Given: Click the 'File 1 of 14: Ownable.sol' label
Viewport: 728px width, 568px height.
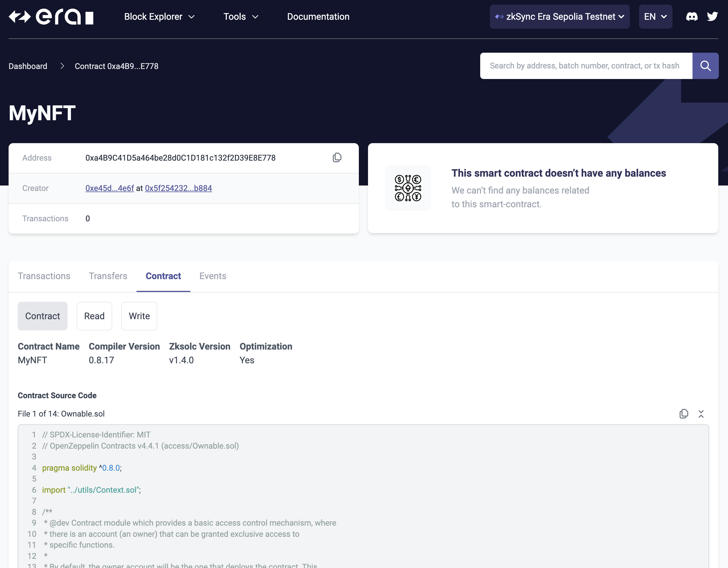Looking at the screenshot, I should pyautogui.click(x=61, y=414).
